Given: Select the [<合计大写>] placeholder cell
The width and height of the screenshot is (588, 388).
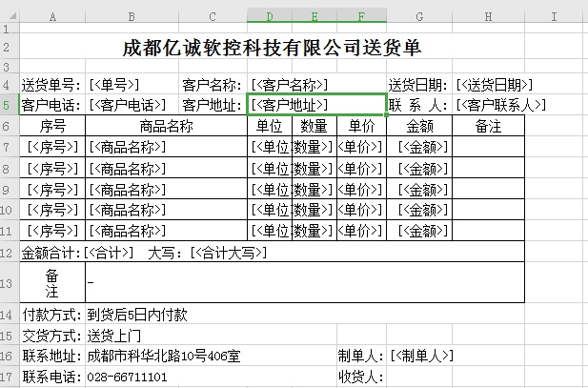Looking at the screenshot, I should coord(228,253).
